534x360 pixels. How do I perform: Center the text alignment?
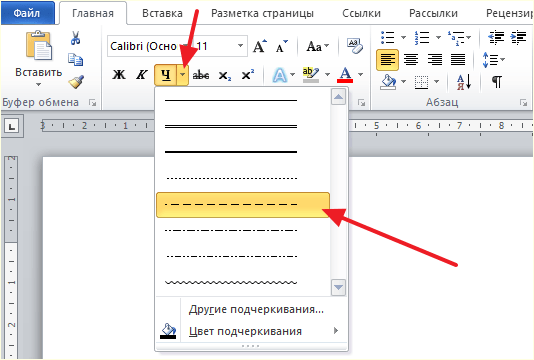coord(411,60)
